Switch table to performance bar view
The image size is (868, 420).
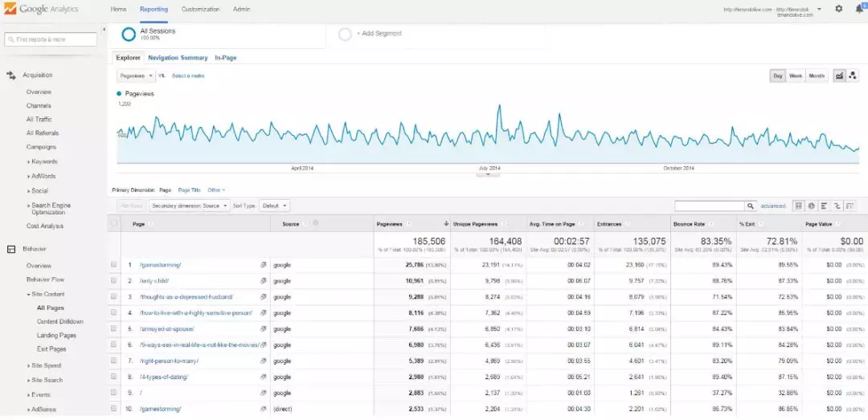825,206
